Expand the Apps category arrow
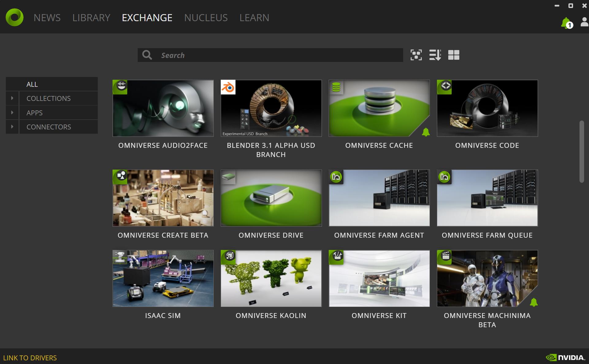 (x=12, y=113)
